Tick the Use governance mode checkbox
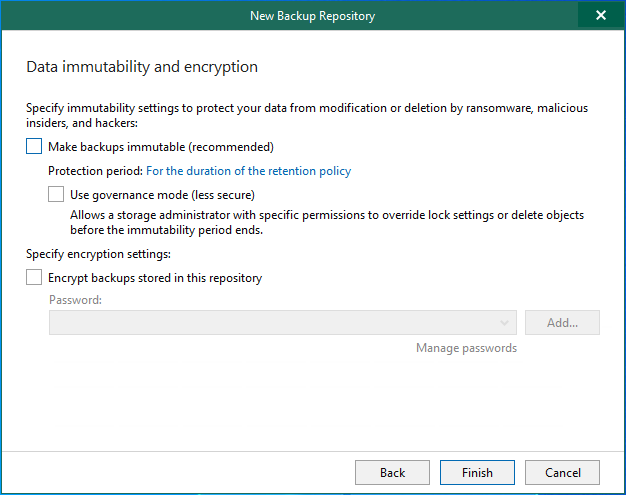The image size is (626, 495). pos(56,194)
